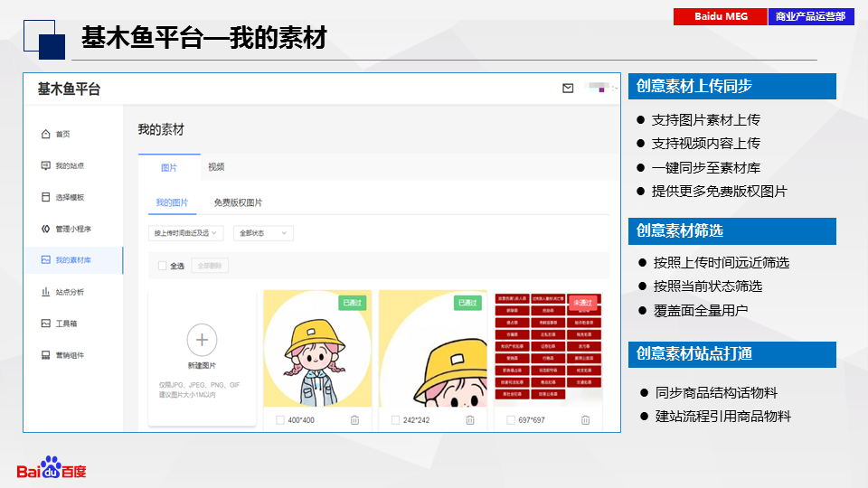Open 我的站点 in the sidebar menu
Image resolution: width=868 pixels, height=488 pixels.
point(70,165)
